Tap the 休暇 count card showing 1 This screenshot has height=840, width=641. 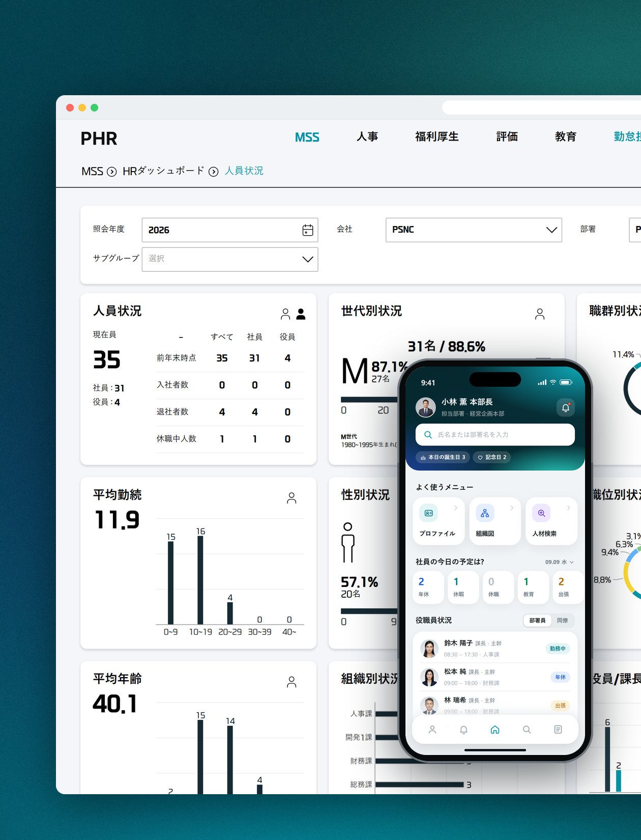click(463, 587)
